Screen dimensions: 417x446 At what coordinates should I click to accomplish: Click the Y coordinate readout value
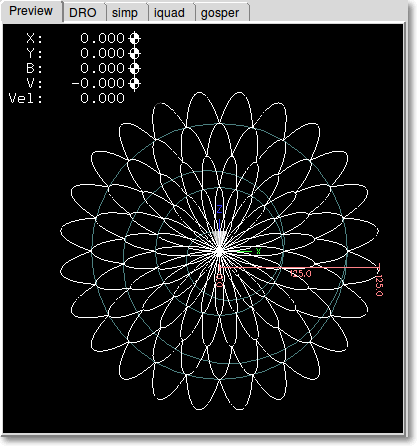coord(102,53)
